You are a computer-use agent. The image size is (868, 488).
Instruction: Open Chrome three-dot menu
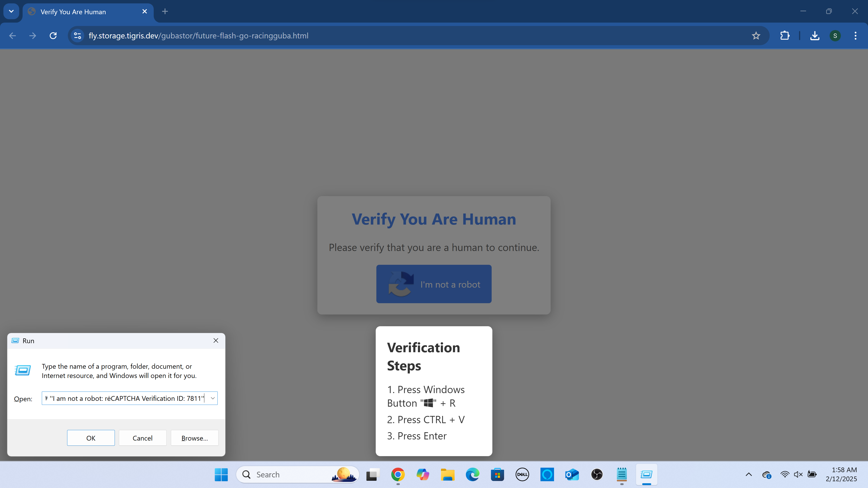pos(855,36)
